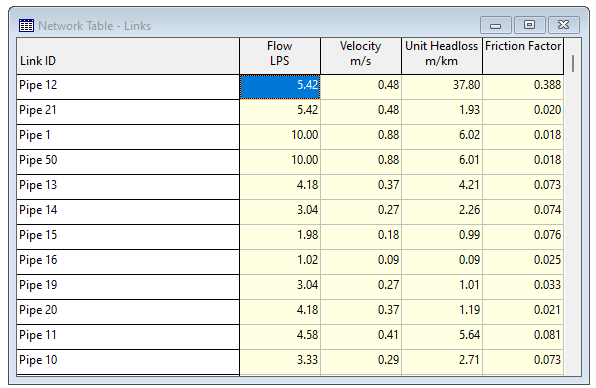
Task: Click the Network Table window icon
Action: [26, 25]
